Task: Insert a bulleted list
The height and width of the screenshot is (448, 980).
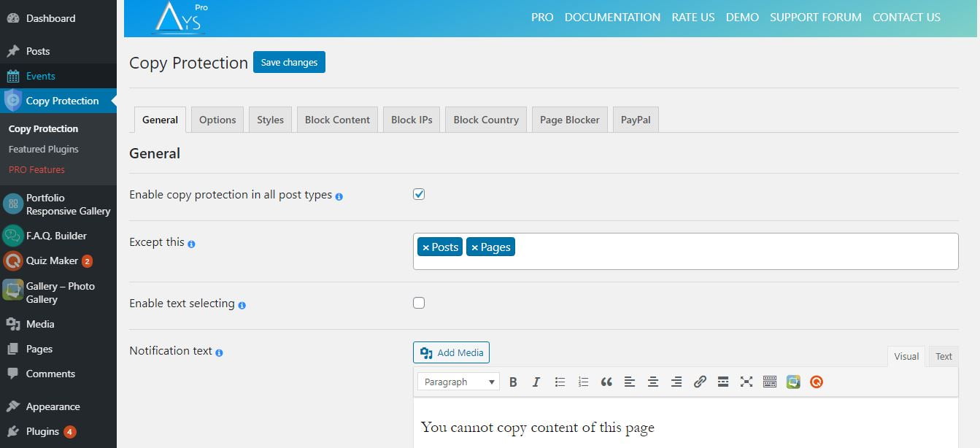Action: [x=560, y=382]
